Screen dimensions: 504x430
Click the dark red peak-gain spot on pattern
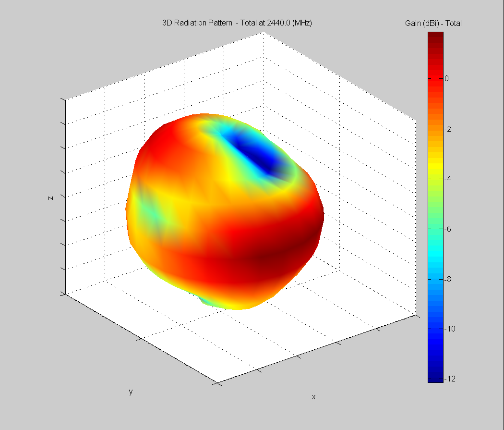pyautogui.click(x=266, y=259)
